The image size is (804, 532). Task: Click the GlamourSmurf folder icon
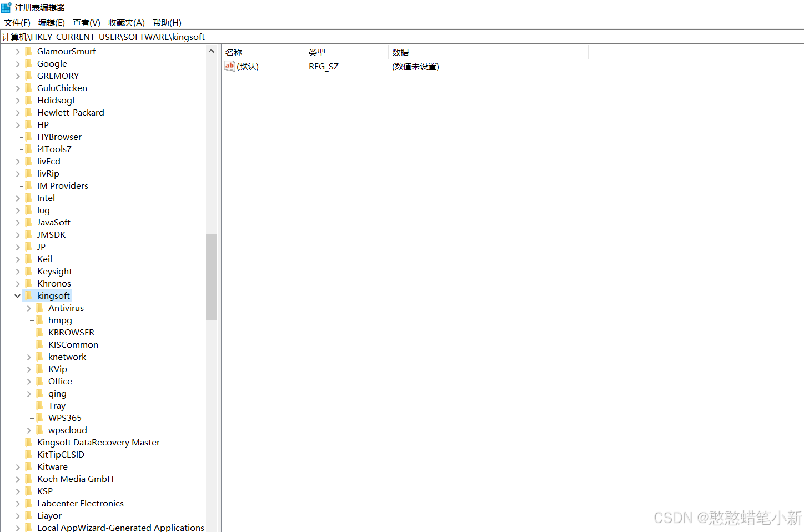pyautogui.click(x=29, y=51)
